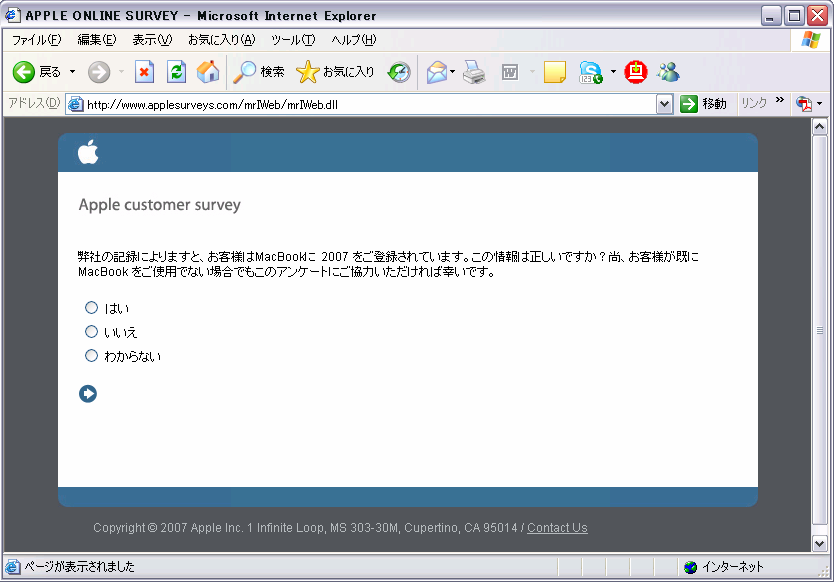Image resolution: width=835 pixels, height=583 pixels.
Task: Expand the Back button history dropdown
Action: coord(72,72)
